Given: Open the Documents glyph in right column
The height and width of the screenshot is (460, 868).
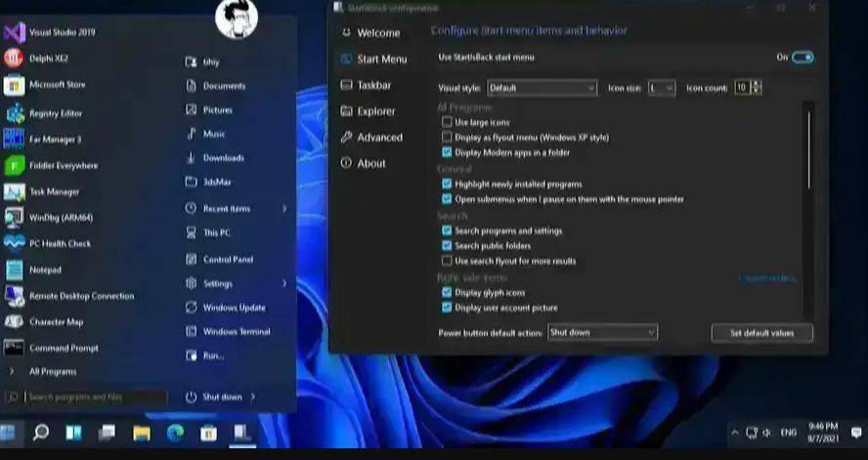Looking at the screenshot, I should [x=192, y=86].
